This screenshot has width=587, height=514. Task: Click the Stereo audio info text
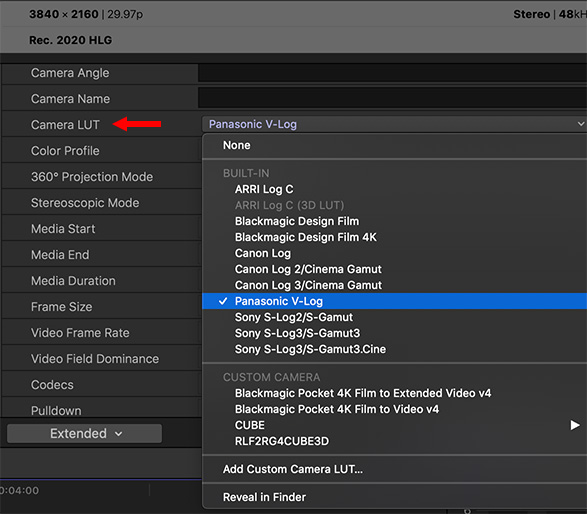532,14
